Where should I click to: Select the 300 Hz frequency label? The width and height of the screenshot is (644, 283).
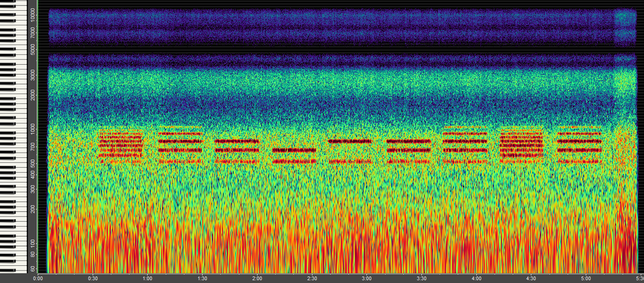32,190
